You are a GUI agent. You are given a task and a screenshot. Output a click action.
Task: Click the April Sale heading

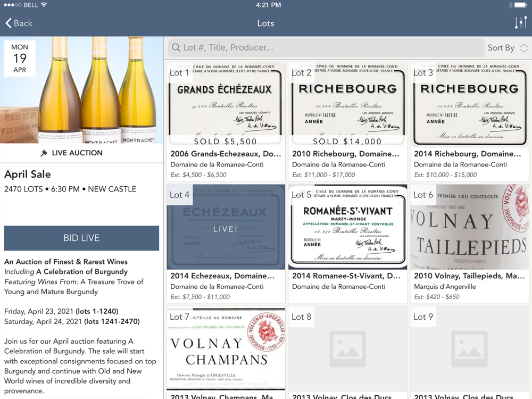(28, 174)
